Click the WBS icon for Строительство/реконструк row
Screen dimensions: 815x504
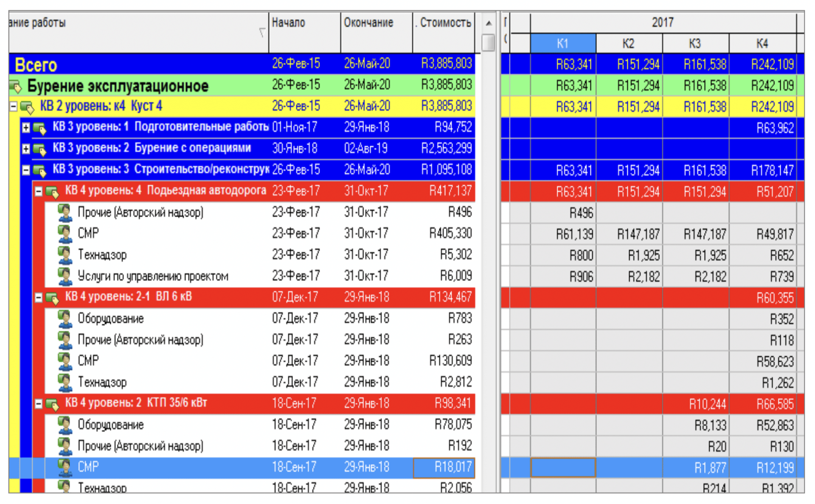click(x=39, y=171)
